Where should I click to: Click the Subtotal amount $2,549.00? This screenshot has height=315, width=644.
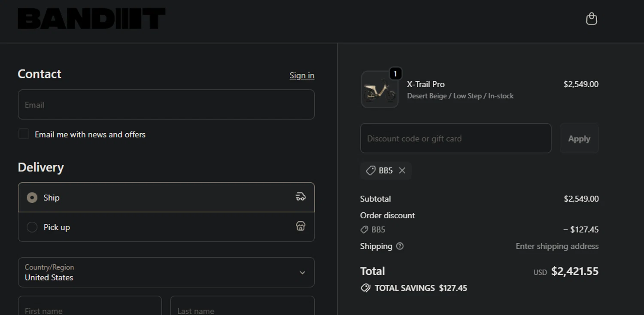pos(581,199)
